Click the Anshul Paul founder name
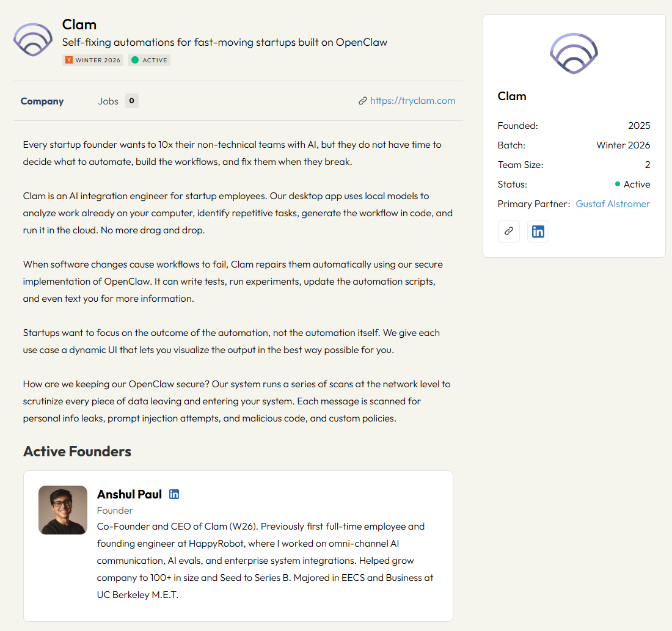The width and height of the screenshot is (672, 631). coord(130,494)
